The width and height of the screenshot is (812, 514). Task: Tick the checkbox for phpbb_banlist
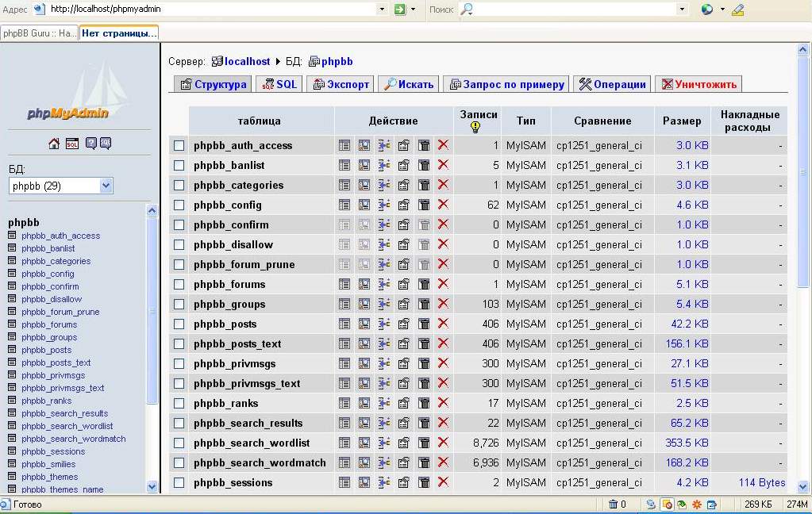(x=179, y=166)
